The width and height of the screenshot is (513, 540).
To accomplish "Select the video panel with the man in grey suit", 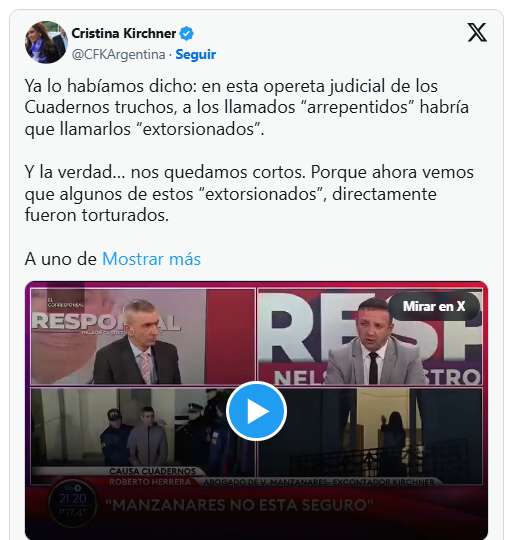I will 370,336.
